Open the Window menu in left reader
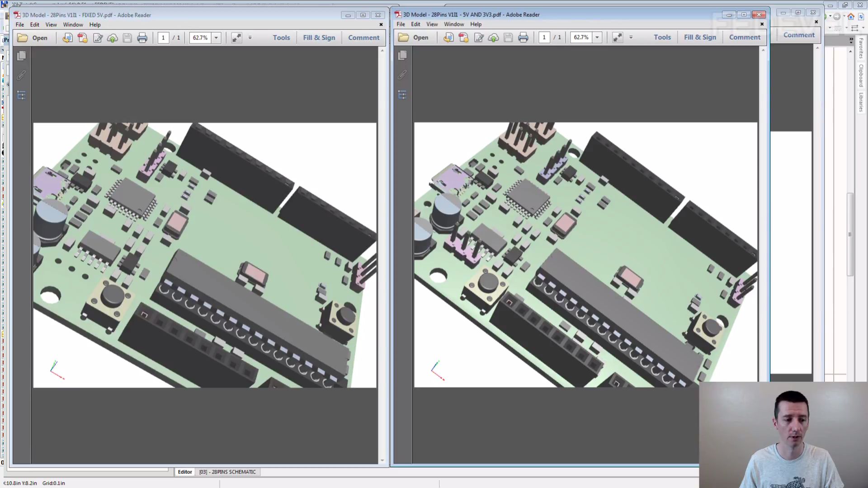 (73, 25)
